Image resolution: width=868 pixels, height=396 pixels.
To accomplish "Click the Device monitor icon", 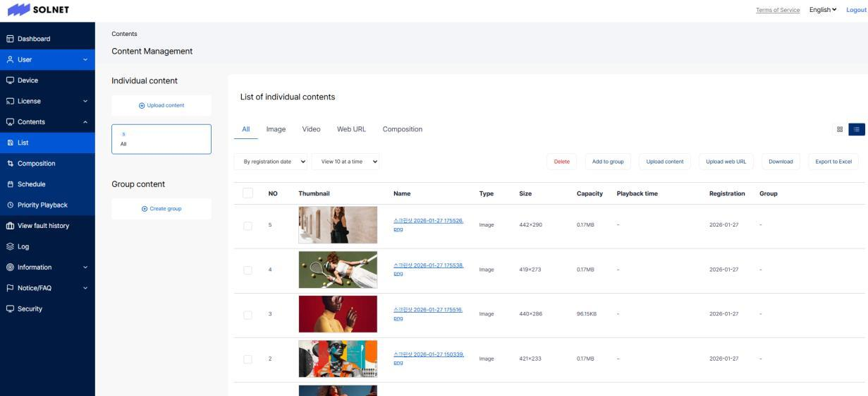I will [10, 80].
